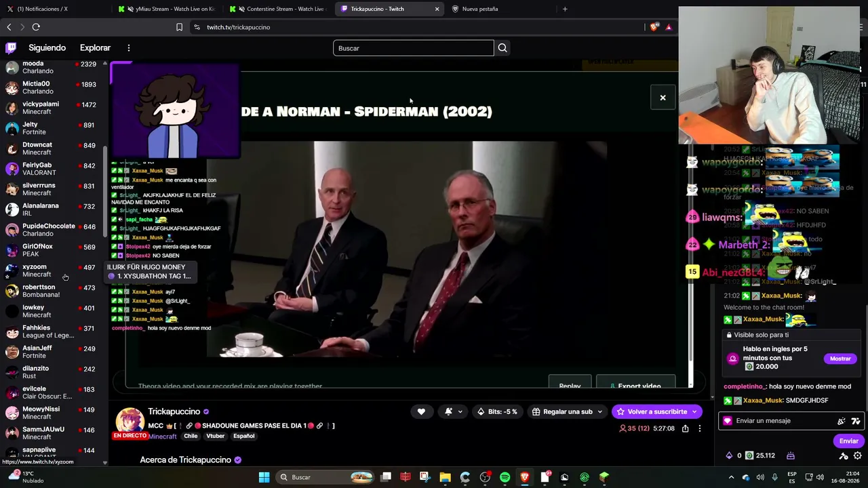Reload the Twitch page
Viewport: 868px width, 488px height.
tap(36, 27)
